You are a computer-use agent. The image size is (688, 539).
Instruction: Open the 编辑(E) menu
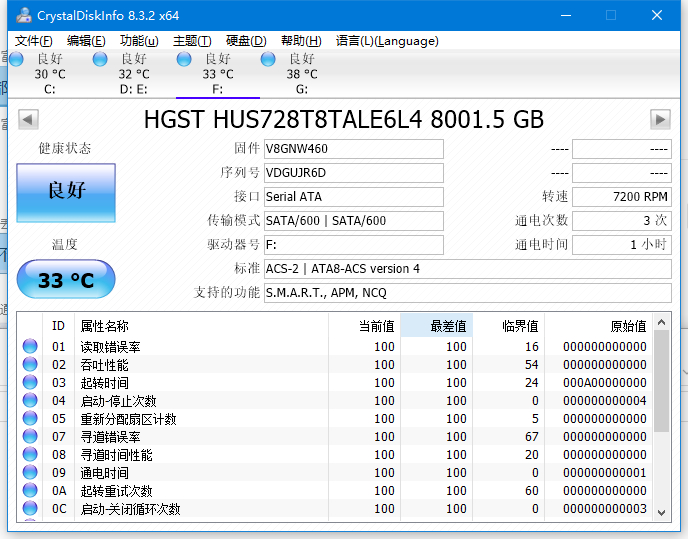(x=86, y=41)
